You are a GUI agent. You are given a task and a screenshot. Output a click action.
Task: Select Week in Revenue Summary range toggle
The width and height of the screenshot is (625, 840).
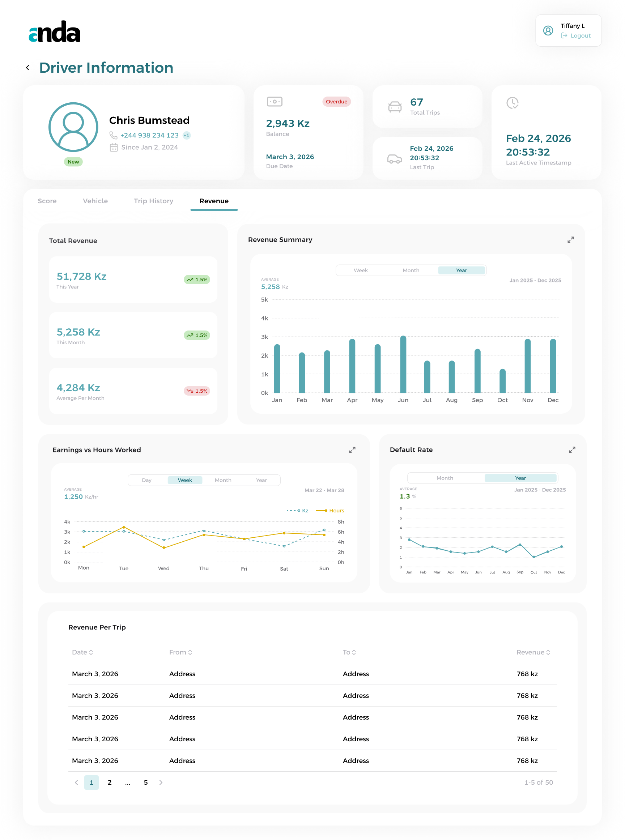[360, 270]
